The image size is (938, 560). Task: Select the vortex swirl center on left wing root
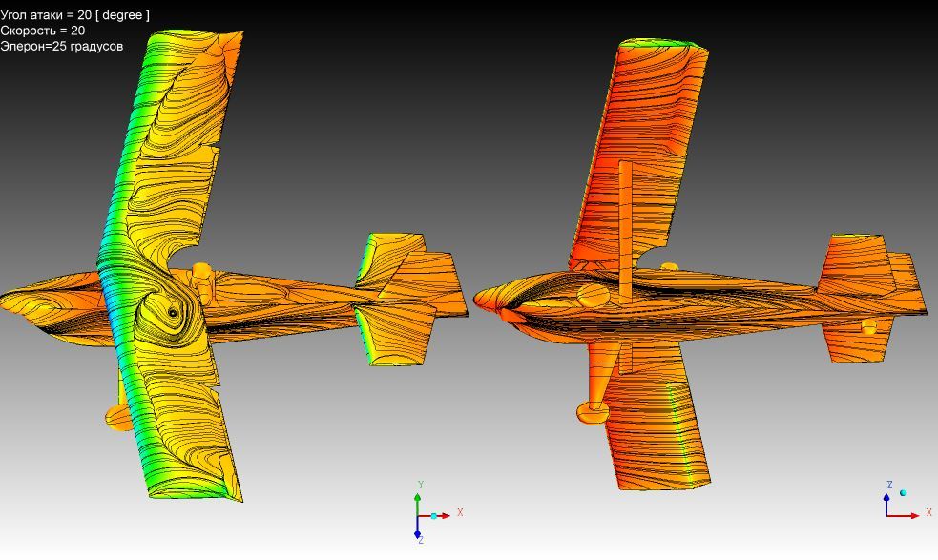172,312
